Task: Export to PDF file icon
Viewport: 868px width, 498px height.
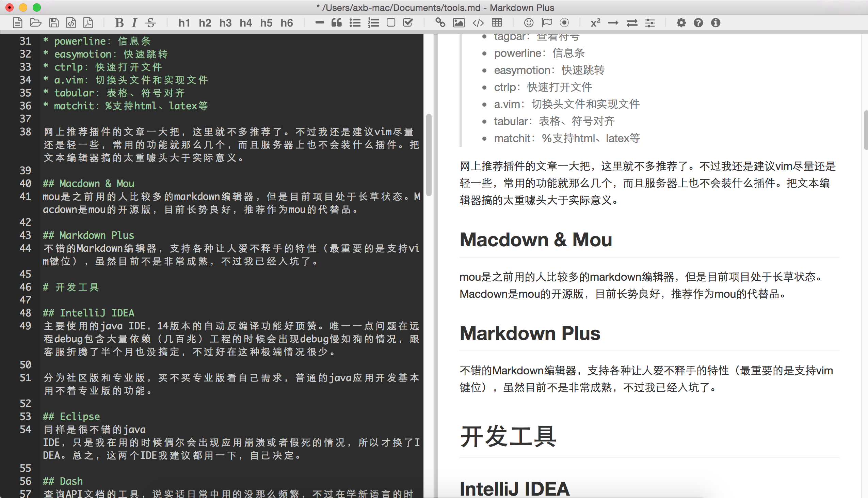Action: click(88, 23)
